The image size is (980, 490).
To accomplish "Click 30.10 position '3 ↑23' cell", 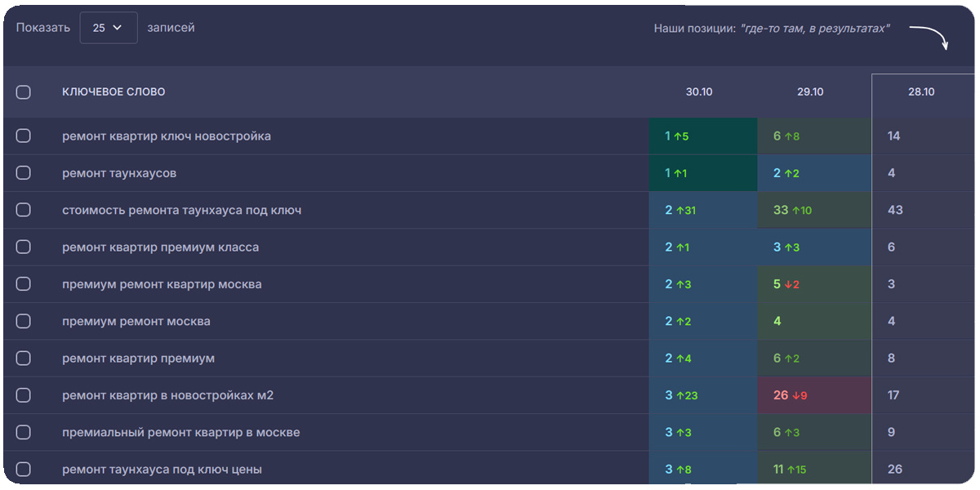I will pyautogui.click(x=703, y=395).
